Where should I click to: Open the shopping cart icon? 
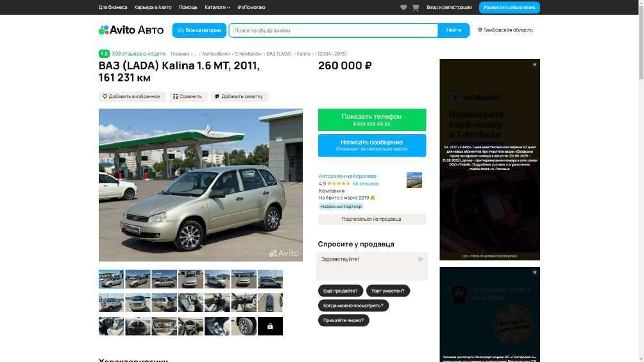(416, 8)
